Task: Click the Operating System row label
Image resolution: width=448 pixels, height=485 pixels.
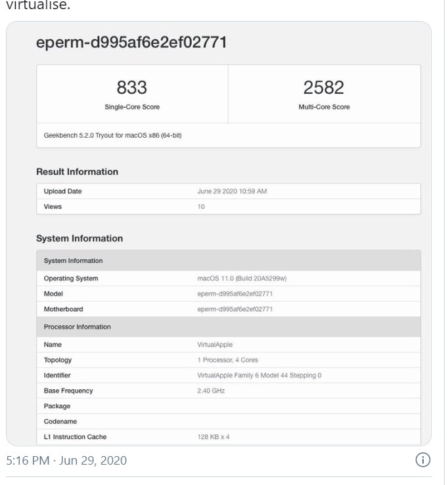Action: (x=71, y=278)
